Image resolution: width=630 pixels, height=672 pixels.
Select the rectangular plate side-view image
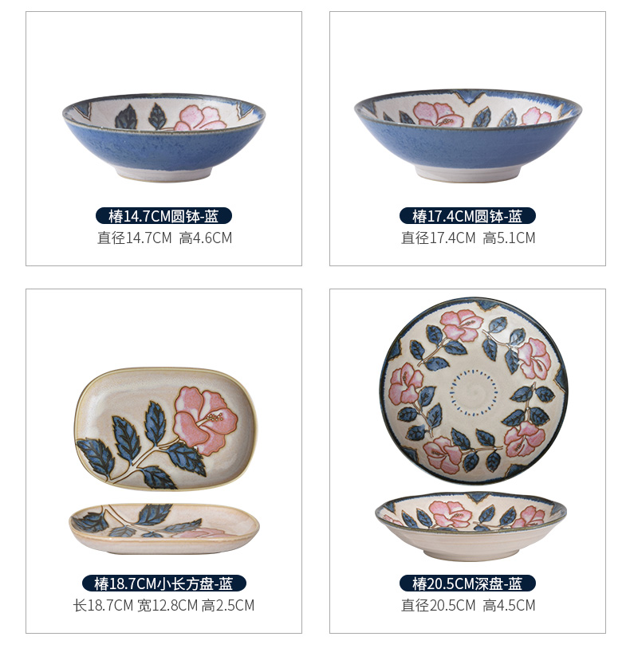click(x=164, y=529)
